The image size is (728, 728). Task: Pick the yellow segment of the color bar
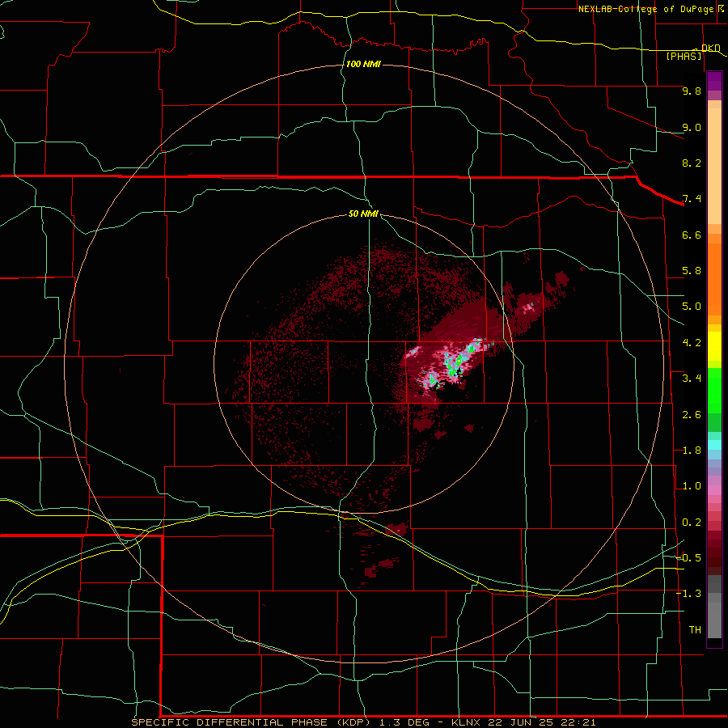(x=714, y=346)
